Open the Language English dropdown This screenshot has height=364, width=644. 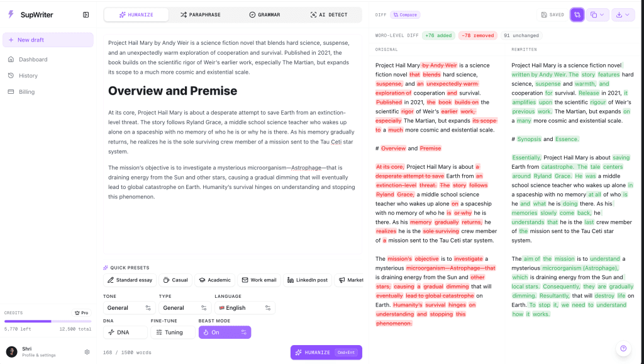coord(245,308)
